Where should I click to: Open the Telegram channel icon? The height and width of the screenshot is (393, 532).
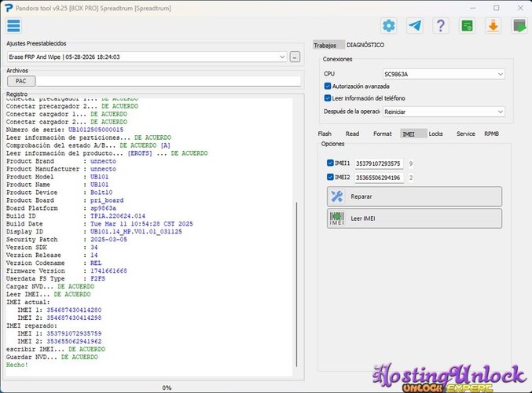pyautogui.click(x=415, y=26)
